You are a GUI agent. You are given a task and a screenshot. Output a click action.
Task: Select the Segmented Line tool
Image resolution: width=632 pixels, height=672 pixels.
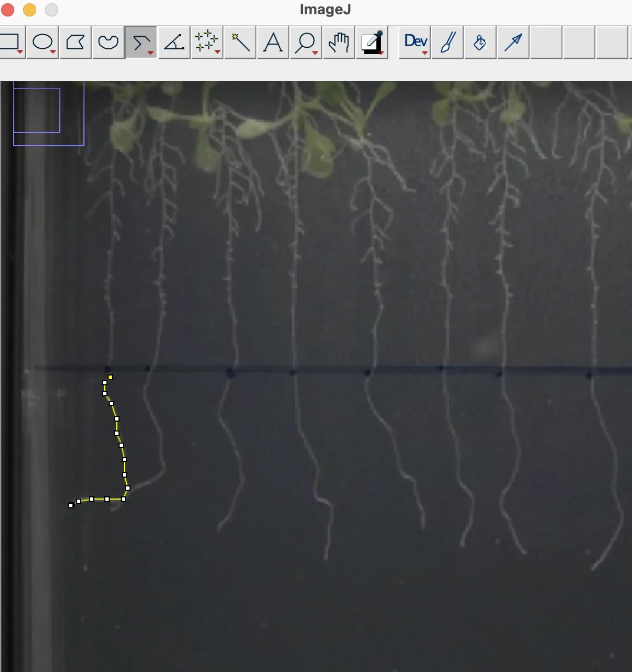click(141, 42)
